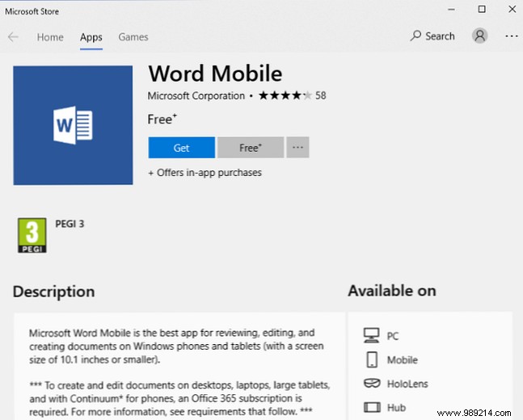This screenshot has width=523, height=420.
Task: Click the PEGI 3 text label
Action: point(70,224)
